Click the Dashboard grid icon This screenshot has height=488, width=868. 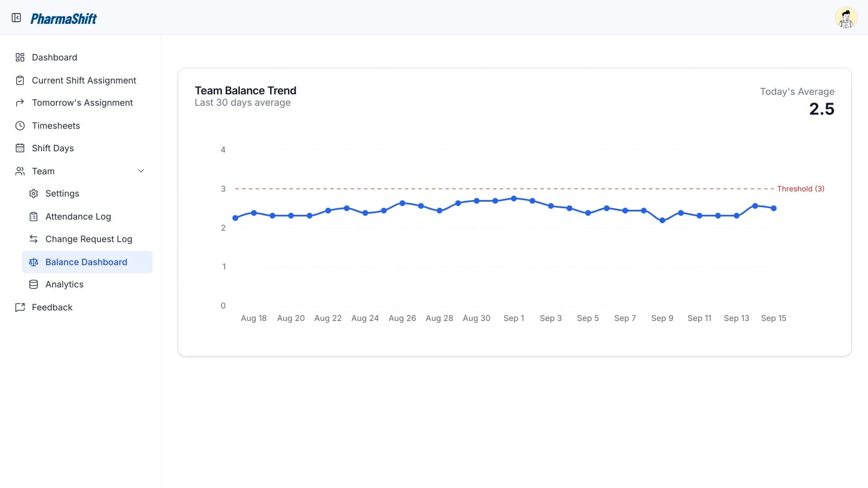click(20, 57)
